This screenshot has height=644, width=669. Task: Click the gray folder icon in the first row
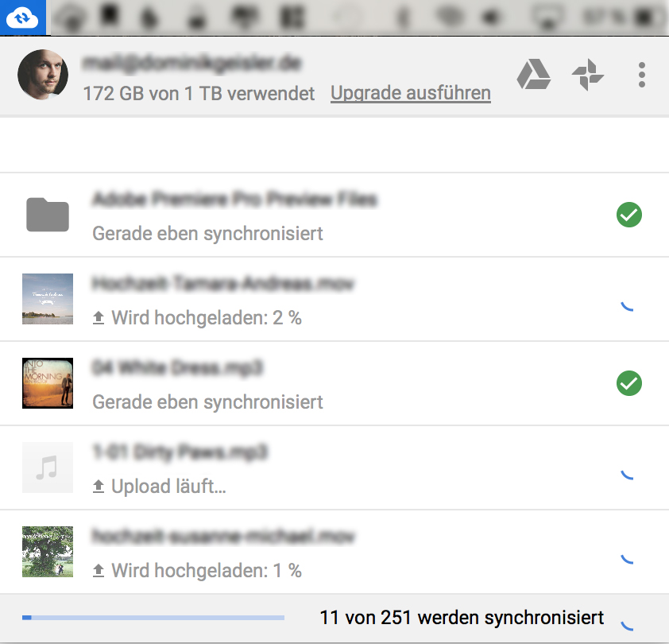48,215
